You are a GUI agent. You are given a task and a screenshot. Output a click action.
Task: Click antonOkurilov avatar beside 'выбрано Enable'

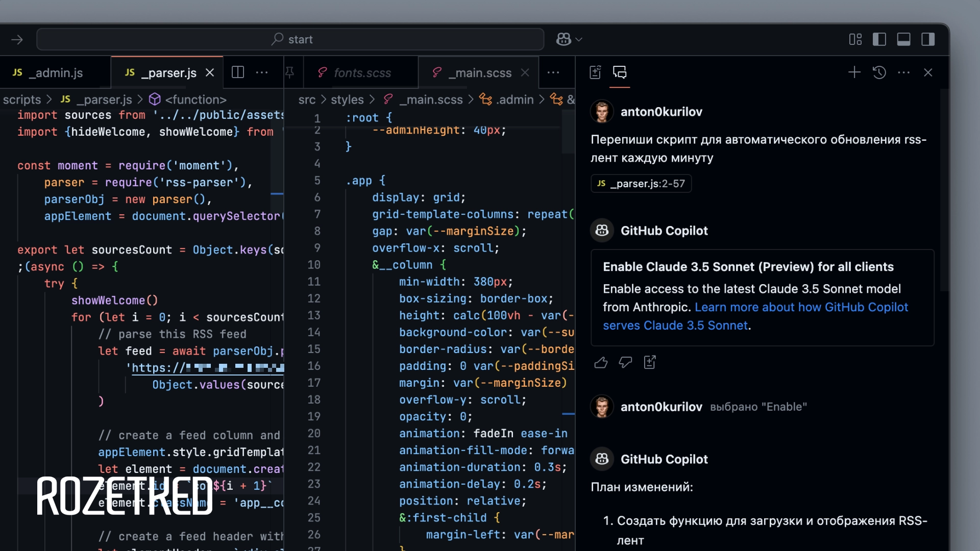[x=602, y=407]
